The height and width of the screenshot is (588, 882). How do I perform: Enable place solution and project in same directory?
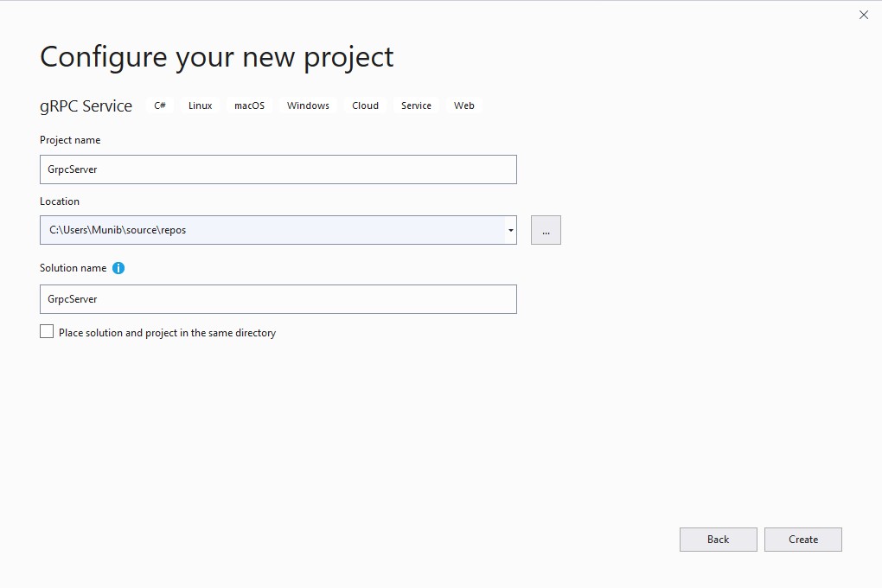pos(47,331)
